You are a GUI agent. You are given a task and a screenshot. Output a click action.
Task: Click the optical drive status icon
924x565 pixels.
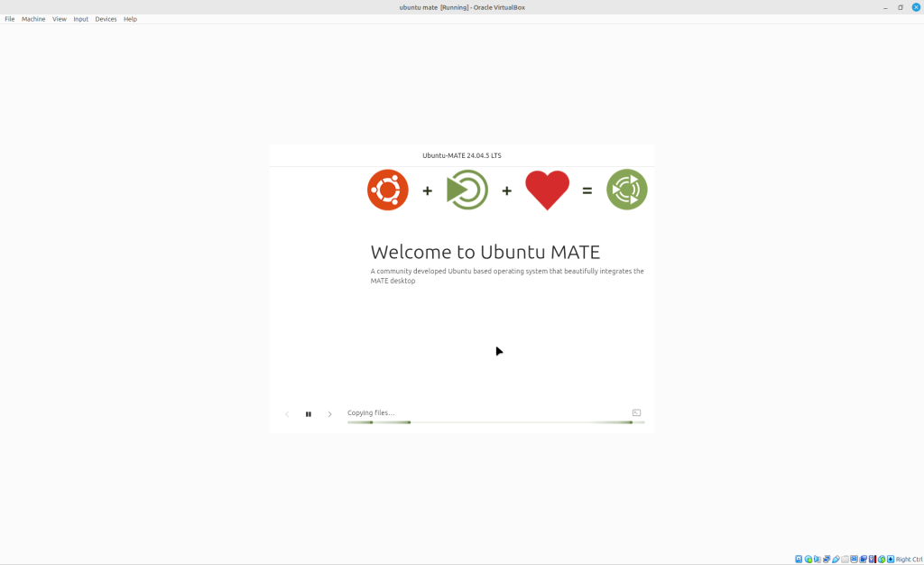pos(808,559)
